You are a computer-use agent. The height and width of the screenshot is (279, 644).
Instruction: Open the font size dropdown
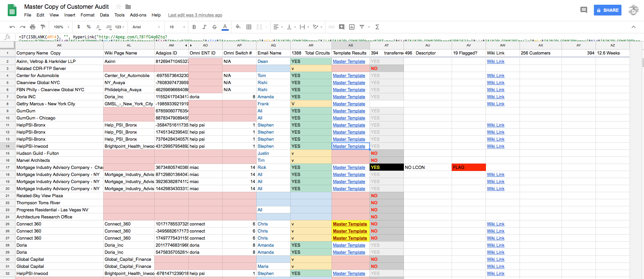pos(177,27)
